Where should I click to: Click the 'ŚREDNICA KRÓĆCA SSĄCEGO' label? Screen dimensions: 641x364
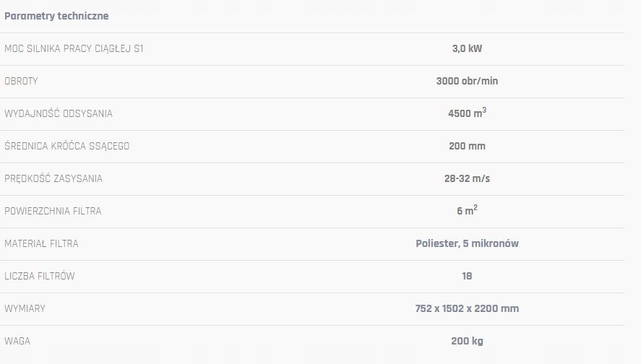67,147
